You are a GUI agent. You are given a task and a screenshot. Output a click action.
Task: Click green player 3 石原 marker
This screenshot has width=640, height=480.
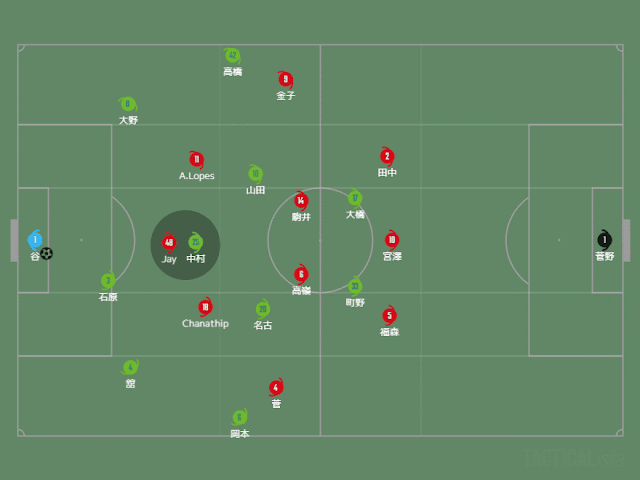108,280
